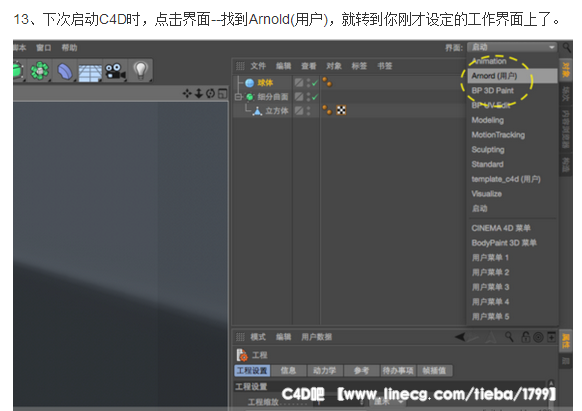Image resolution: width=582 pixels, height=411 pixels.
Task: Toggle the green checkmark on 球体 row
Action: 315,83
